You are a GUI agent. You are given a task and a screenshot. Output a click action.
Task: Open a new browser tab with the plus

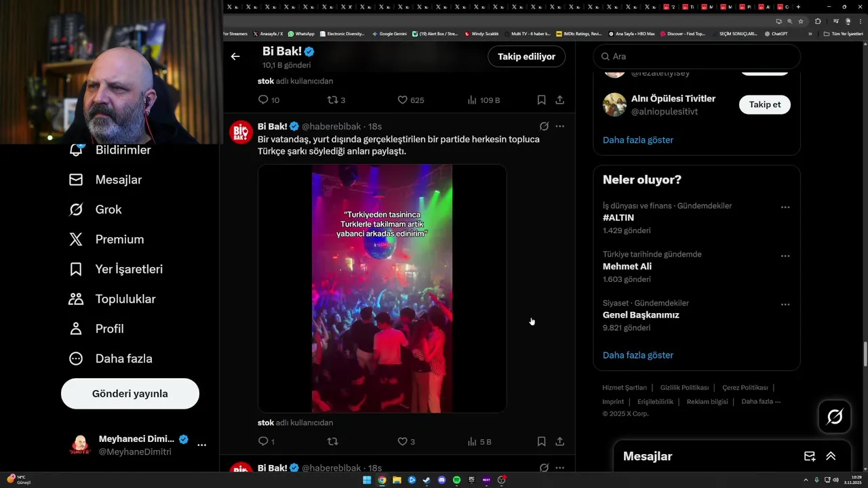coord(798,7)
